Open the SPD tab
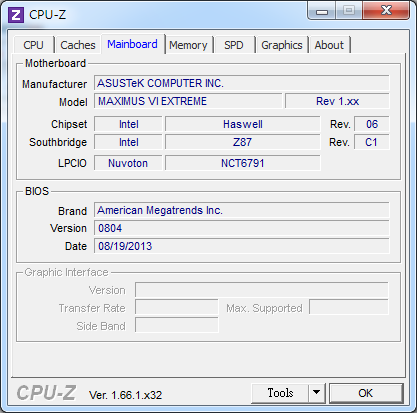This screenshot has width=417, height=413. (233, 45)
